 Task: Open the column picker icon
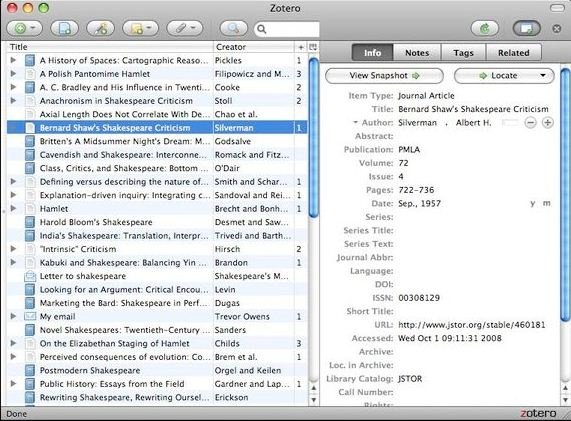pos(313,47)
